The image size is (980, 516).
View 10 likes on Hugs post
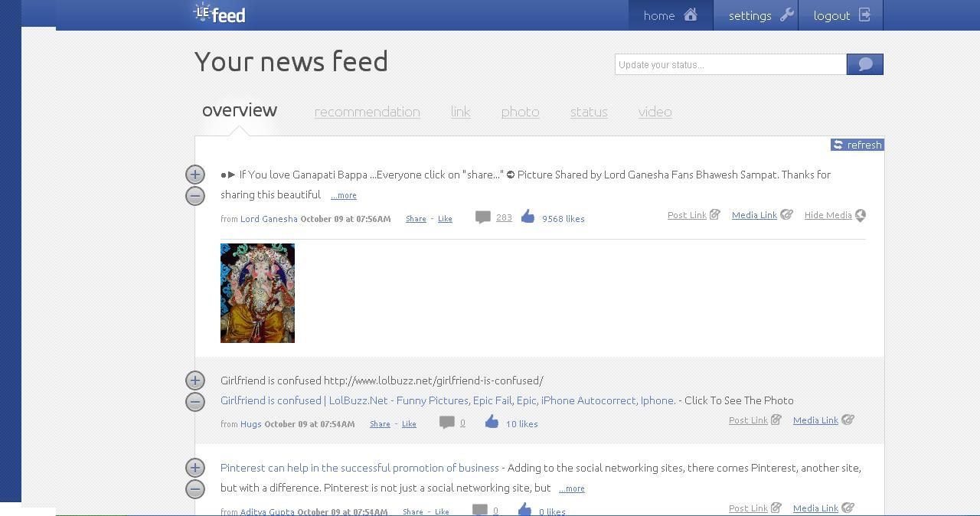tap(522, 424)
